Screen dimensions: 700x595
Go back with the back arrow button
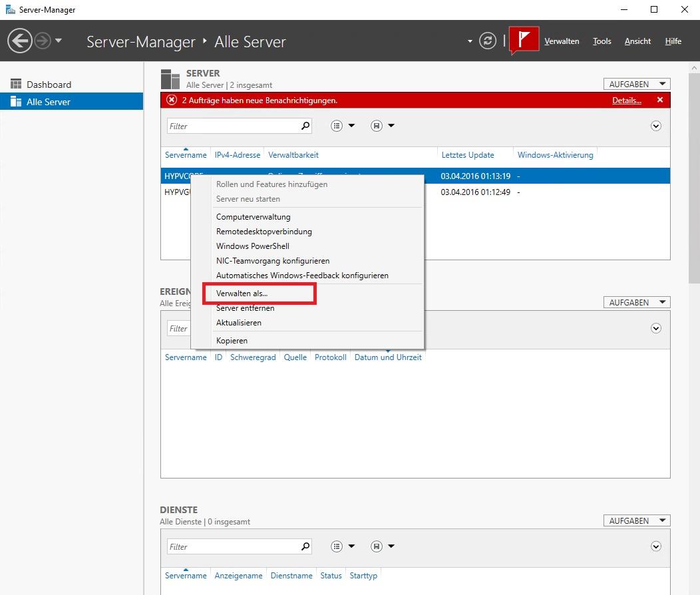pos(20,41)
